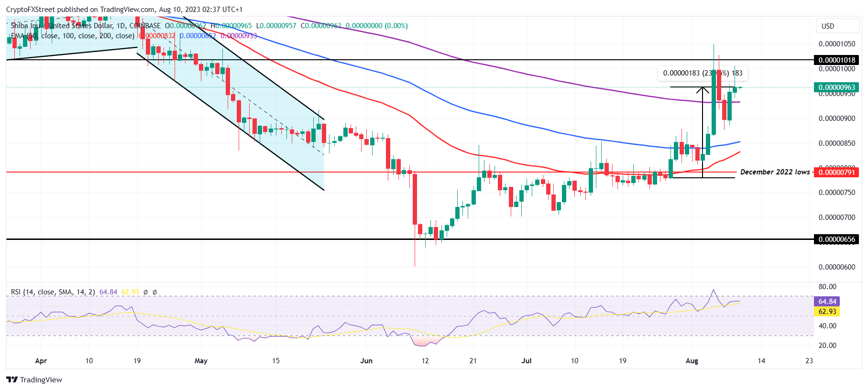This screenshot has height=390, width=868.
Task: Click the 40.00 RSI axis label
Action: pos(827,326)
